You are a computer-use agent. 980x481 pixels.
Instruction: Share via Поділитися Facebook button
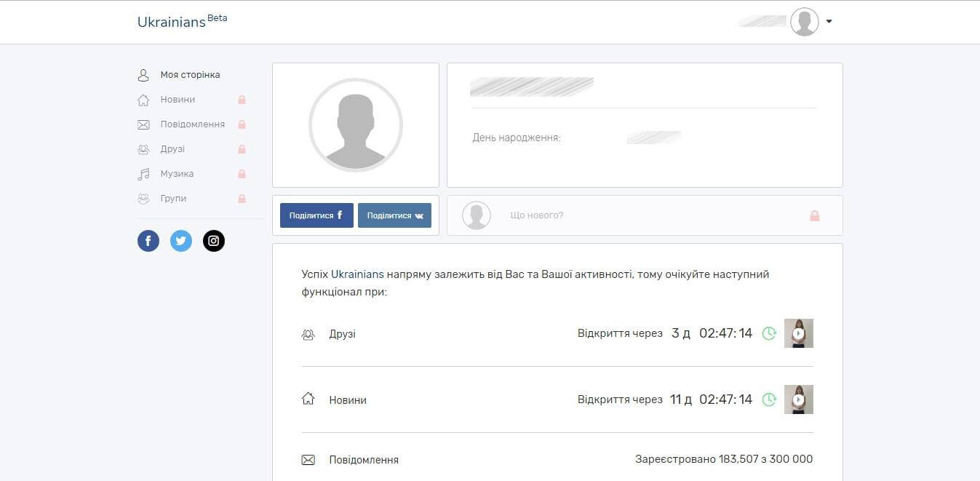tap(316, 215)
